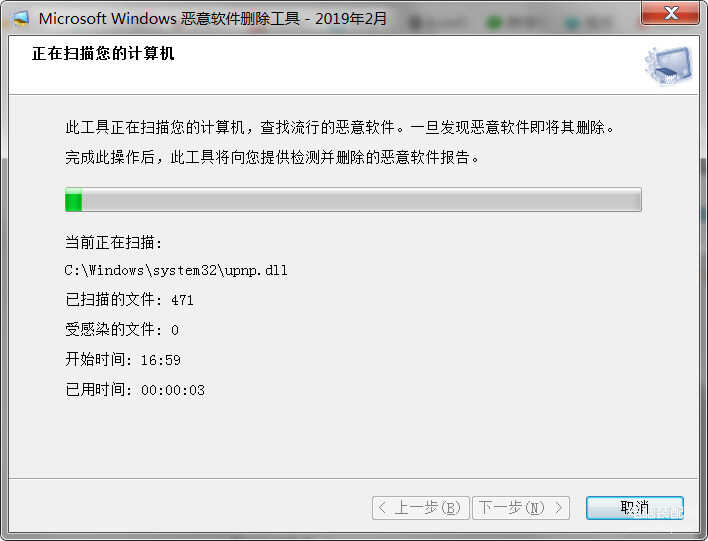Click the upnp.dll file path text
Viewport: 708px width, 541px height.
point(176,270)
